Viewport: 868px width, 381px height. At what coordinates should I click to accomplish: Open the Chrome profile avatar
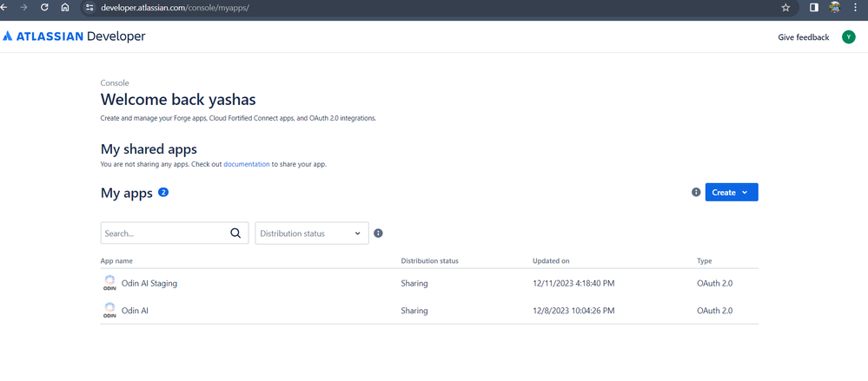835,8
